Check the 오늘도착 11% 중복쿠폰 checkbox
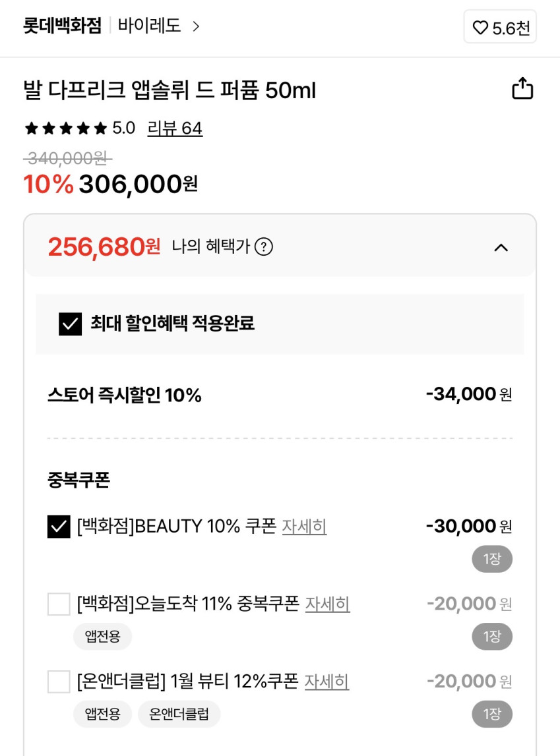 click(59, 604)
